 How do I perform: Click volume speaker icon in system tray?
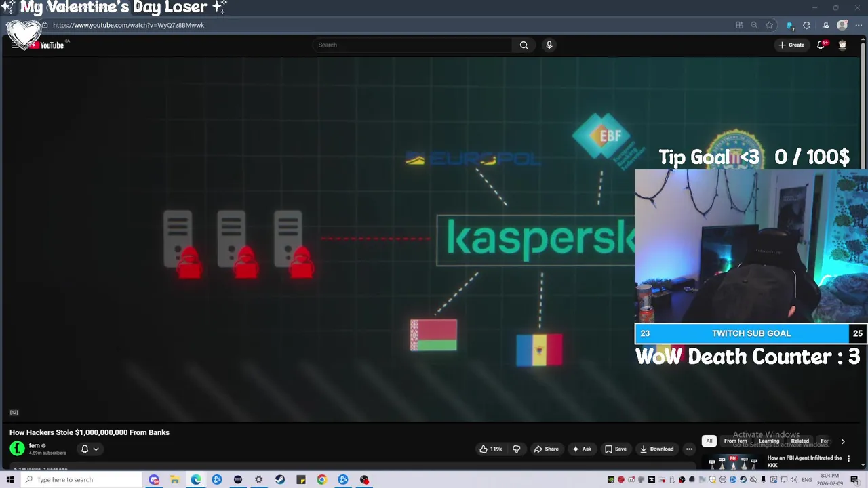(795, 480)
